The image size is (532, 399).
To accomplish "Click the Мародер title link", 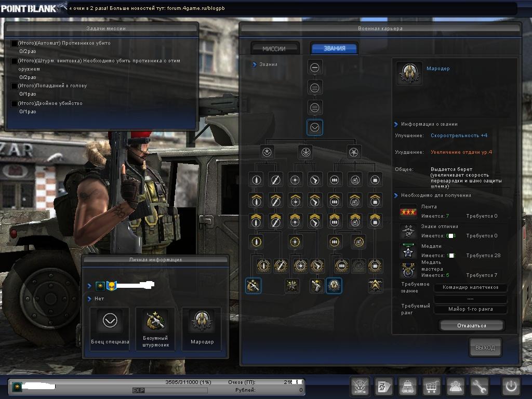I will [x=438, y=69].
